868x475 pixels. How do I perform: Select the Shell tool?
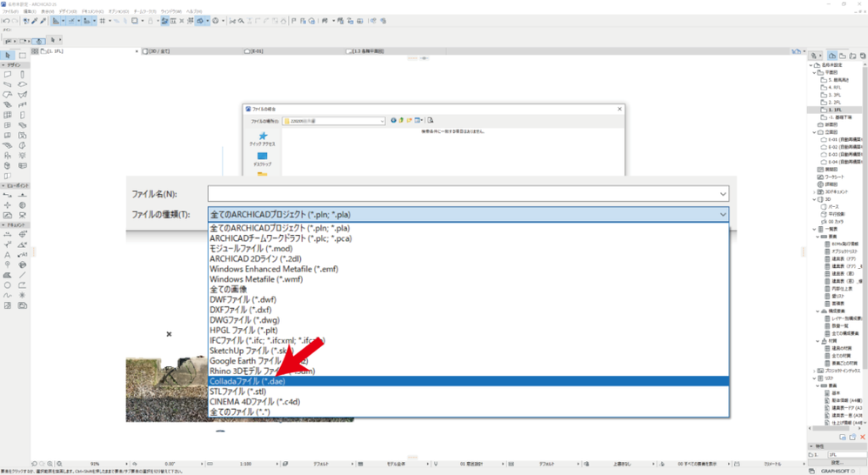pos(22,95)
